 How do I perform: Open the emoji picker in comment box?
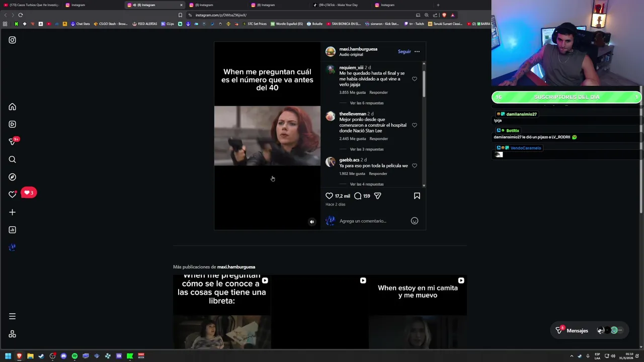(415, 221)
